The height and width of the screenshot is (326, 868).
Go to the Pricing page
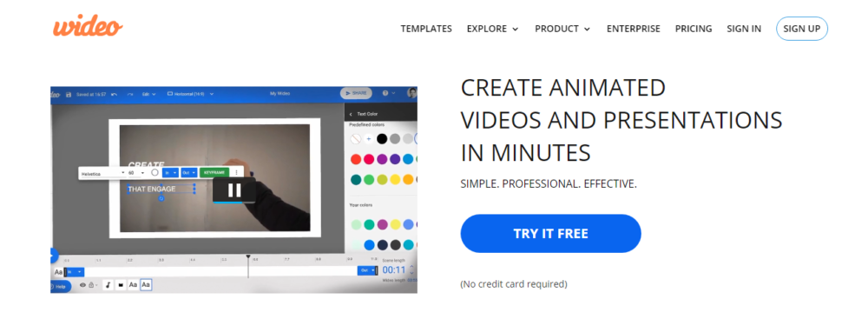[694, 29]
